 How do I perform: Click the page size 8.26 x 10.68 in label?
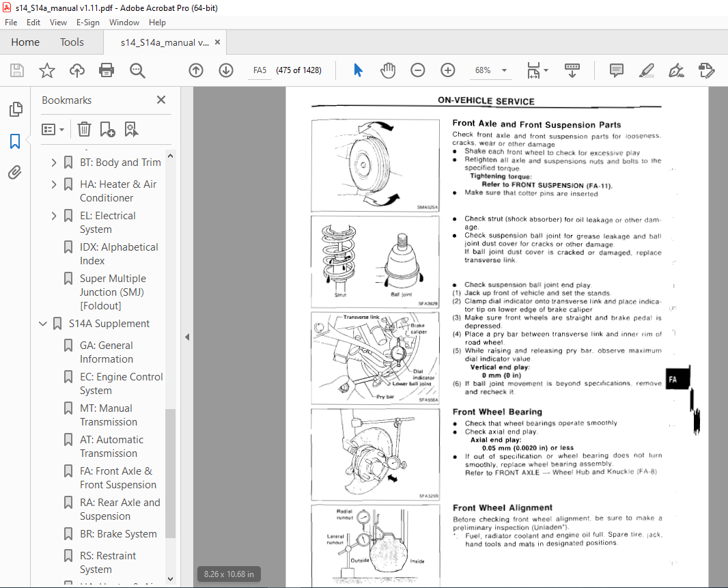[229, 574]
